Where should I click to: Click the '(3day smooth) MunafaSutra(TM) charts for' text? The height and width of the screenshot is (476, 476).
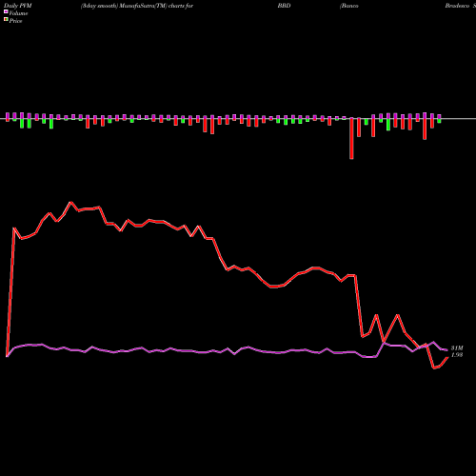137,6
